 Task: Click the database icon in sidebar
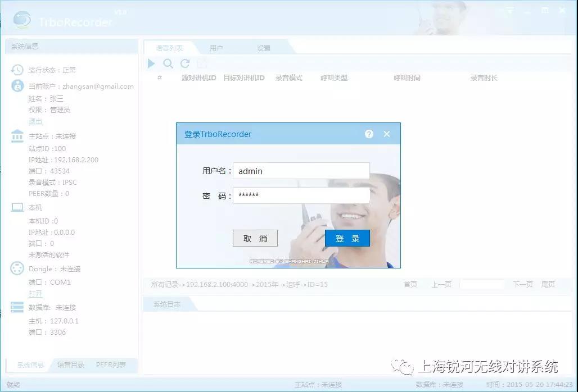point(17,307)
